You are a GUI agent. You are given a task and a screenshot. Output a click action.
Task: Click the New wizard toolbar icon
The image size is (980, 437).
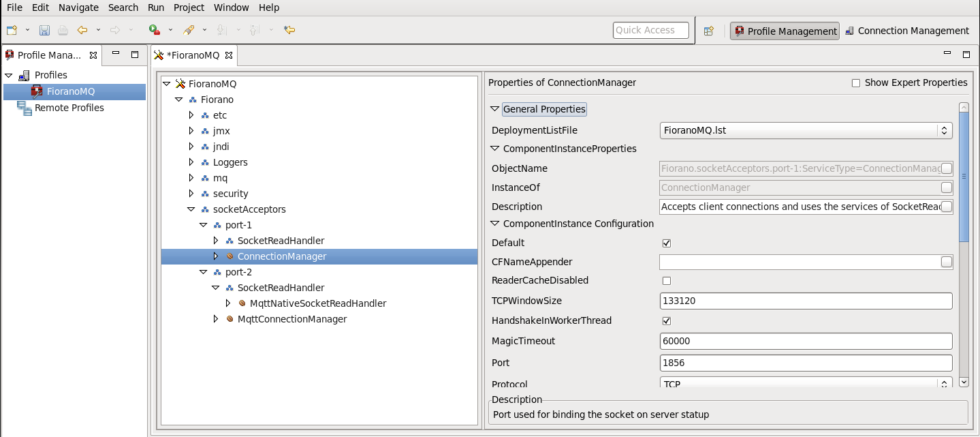pos(12,30)
